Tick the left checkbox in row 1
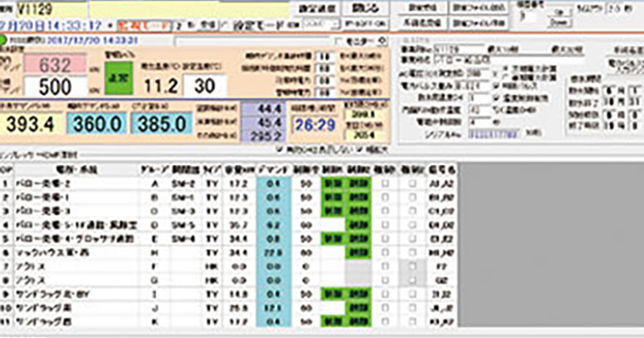The height and width of the screenshot is (338, 644). 385,183
